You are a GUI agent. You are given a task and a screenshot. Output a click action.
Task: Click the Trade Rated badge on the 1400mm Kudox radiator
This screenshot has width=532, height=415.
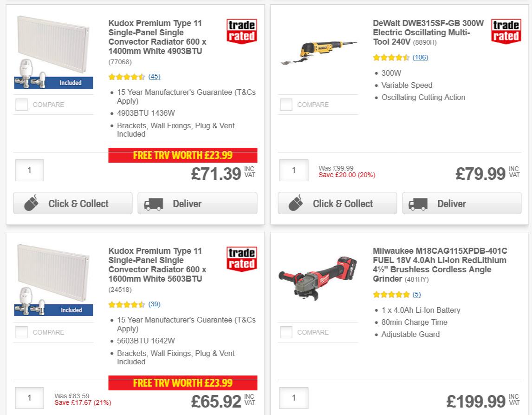click(x=241, y=31)
